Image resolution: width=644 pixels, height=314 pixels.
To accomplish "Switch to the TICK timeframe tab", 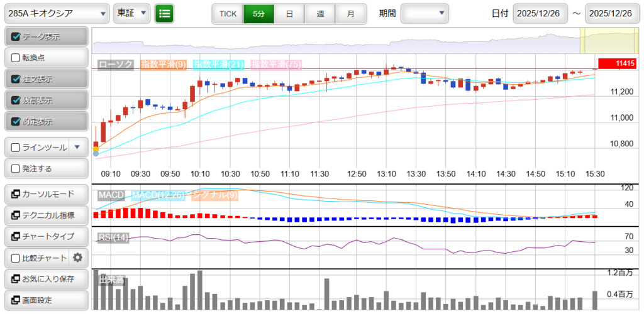I will 228,13.
